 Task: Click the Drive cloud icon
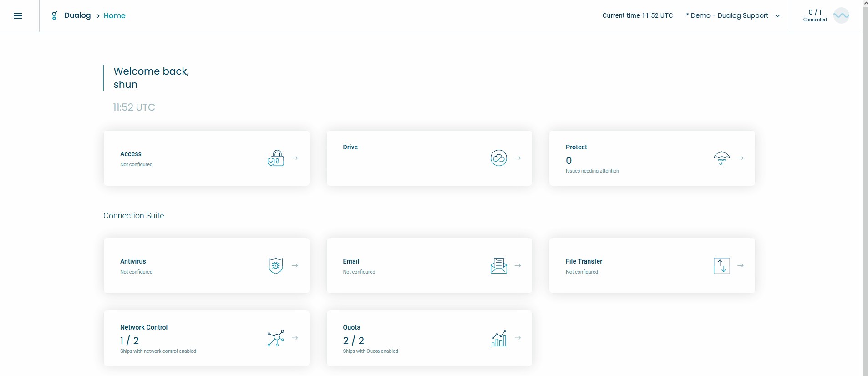click(x=499, y=158)
